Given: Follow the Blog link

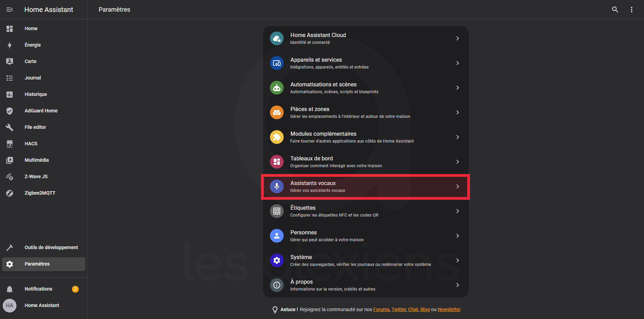Looking at the screenshot, I should [x=425, y=309].
